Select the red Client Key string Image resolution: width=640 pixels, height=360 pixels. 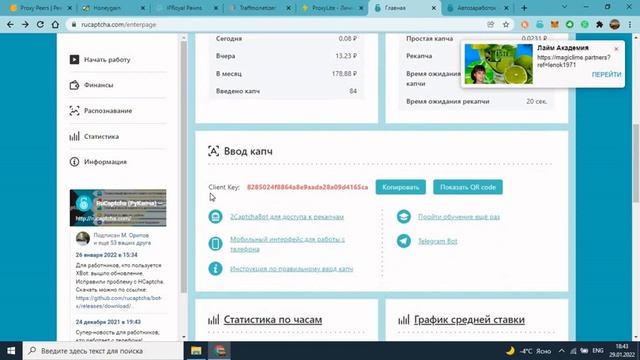tap(307, 187)
